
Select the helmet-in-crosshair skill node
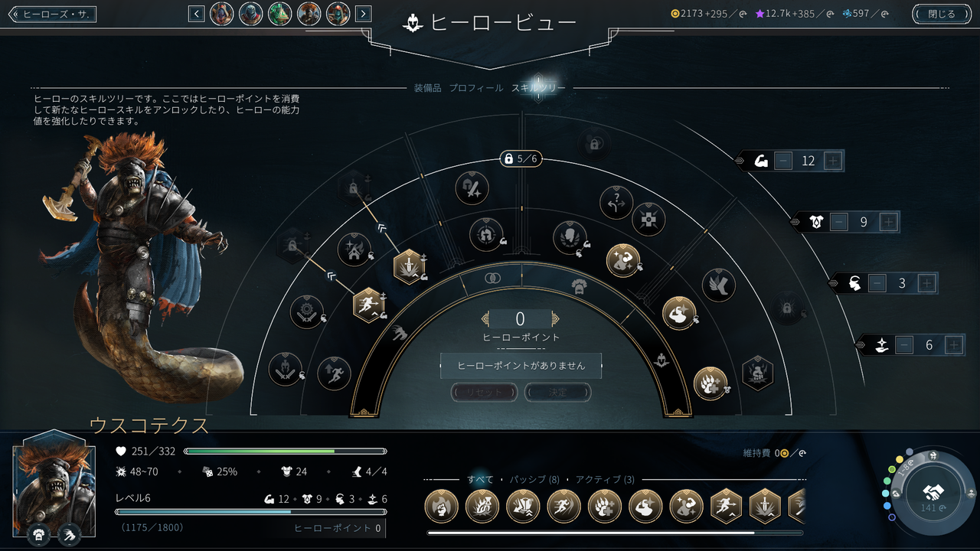click(486, 234)
